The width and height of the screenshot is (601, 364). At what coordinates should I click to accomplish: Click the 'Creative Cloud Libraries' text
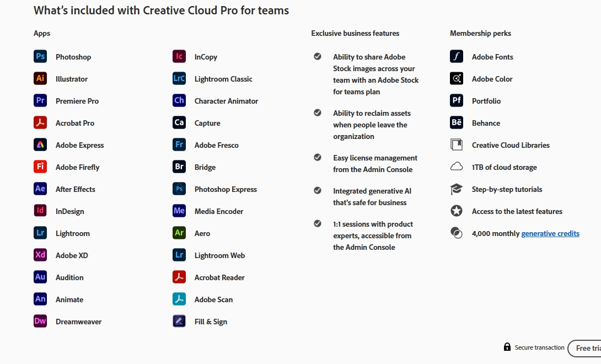(x=511, y=145)
